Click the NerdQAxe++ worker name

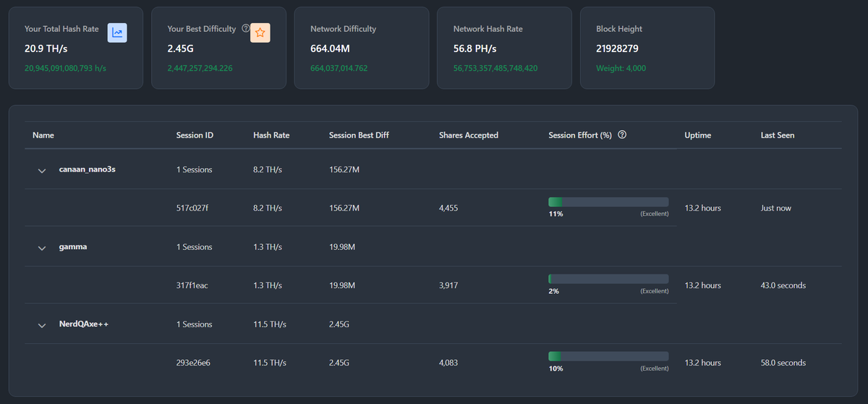tap(84, 325)
